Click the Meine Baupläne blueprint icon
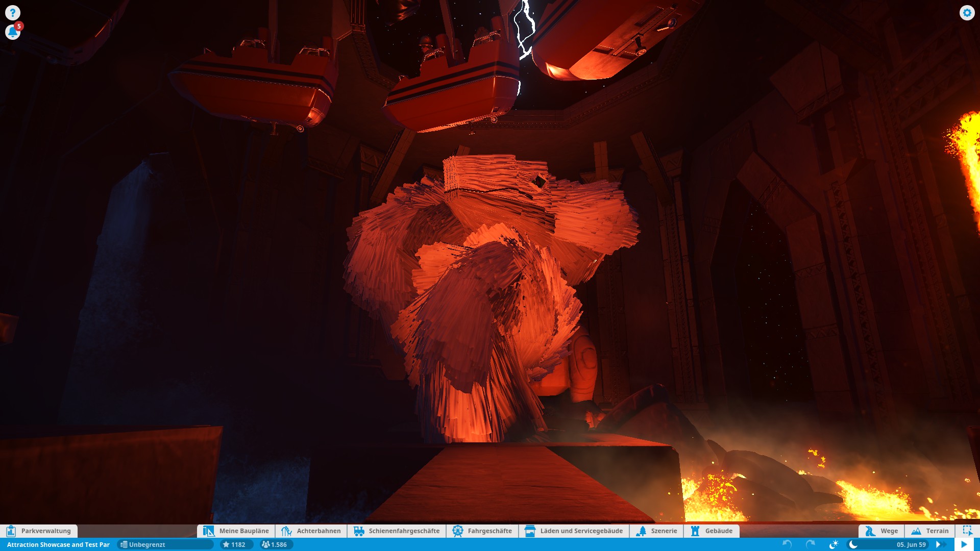 pyautogui.click(x=208, y=531)
